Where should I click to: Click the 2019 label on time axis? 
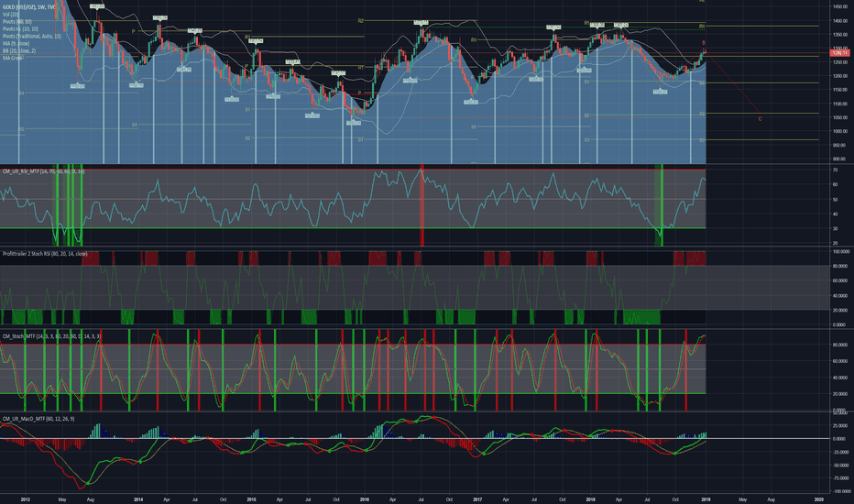[x=706, y=499]
